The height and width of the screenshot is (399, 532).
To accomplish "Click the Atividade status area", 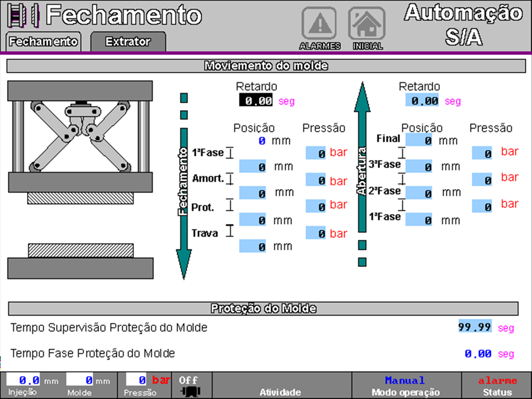I will pyautogui.click(x=281, y=385).
